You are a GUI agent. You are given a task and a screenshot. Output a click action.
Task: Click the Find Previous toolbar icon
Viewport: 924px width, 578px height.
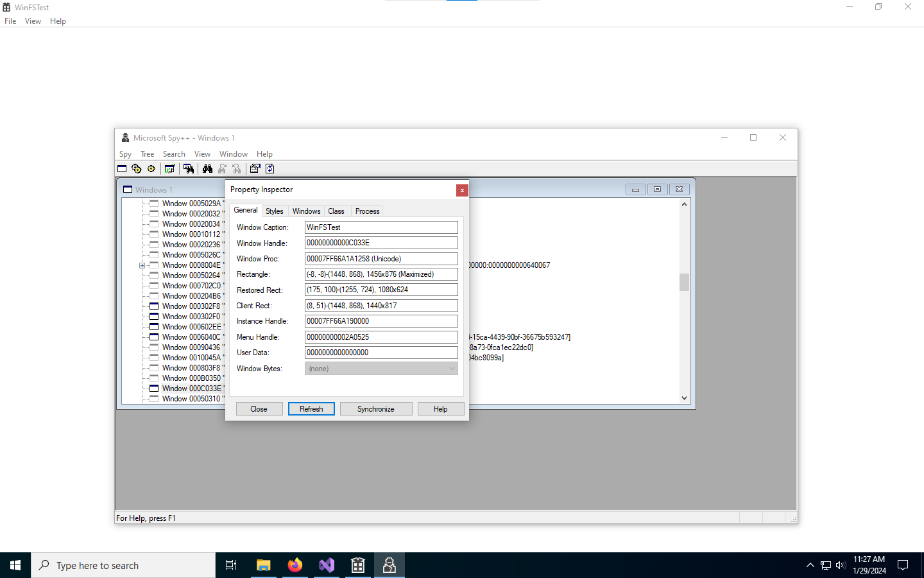(237, 169)
